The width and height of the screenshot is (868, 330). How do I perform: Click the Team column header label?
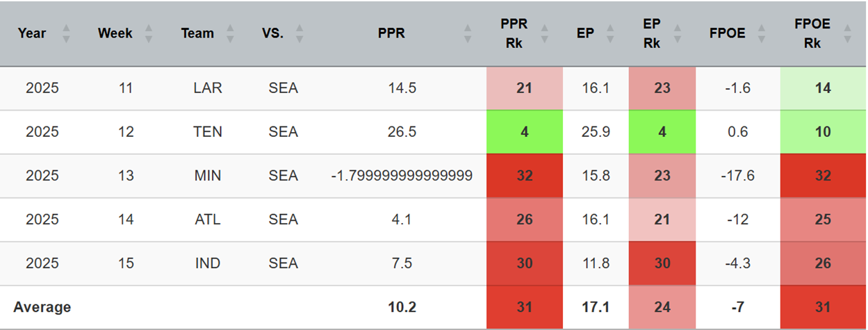click(x=197, y=33)
